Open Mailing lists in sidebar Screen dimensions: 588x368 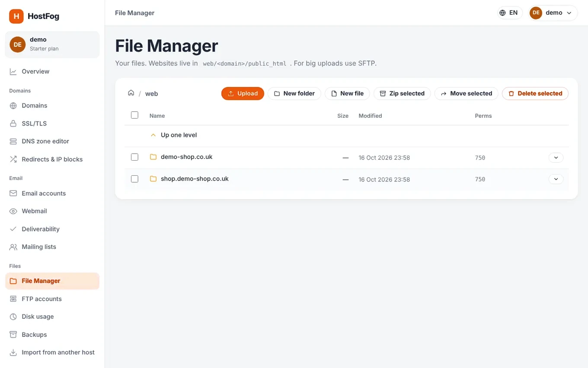(52, 247)
